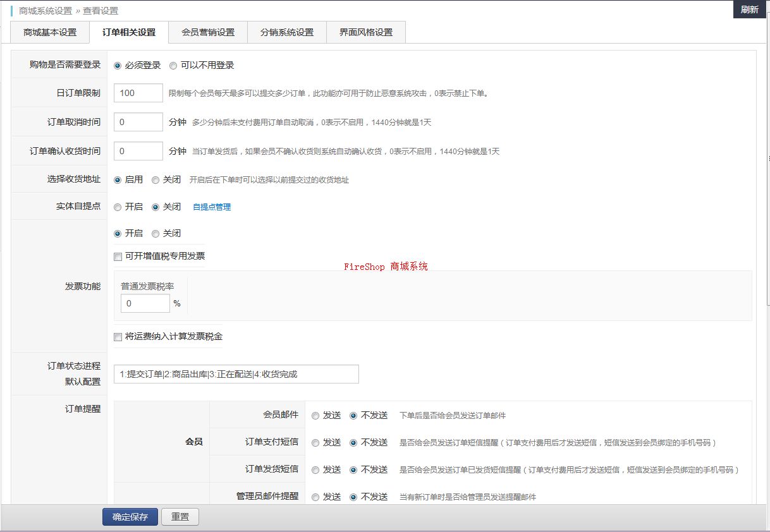Set 实体自提点 to 关闭

click(x=156, y=207)
